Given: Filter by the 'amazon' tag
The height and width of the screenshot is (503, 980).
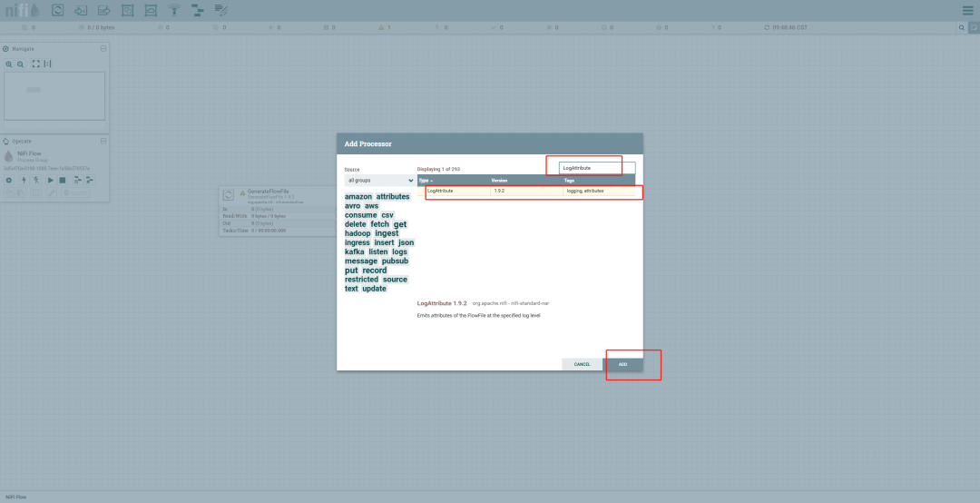Looking at the screenshot, I should (x=358, y=196).
